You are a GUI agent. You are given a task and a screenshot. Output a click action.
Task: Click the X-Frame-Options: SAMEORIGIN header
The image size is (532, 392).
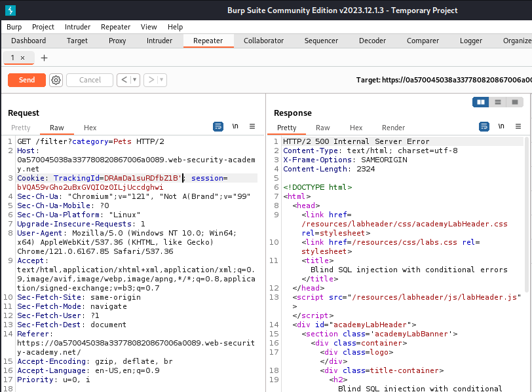(x=345, y=160)
